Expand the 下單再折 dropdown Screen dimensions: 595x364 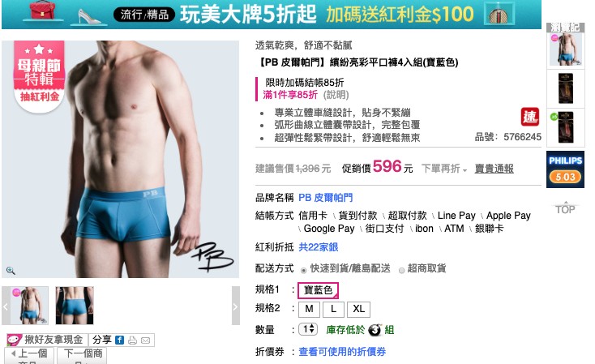point(444,169)
